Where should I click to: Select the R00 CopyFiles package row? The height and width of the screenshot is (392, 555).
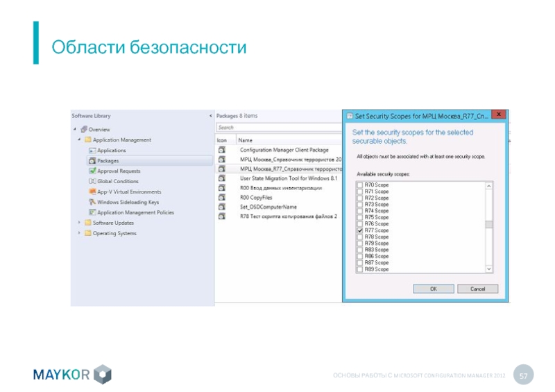(x=279, y=197)
